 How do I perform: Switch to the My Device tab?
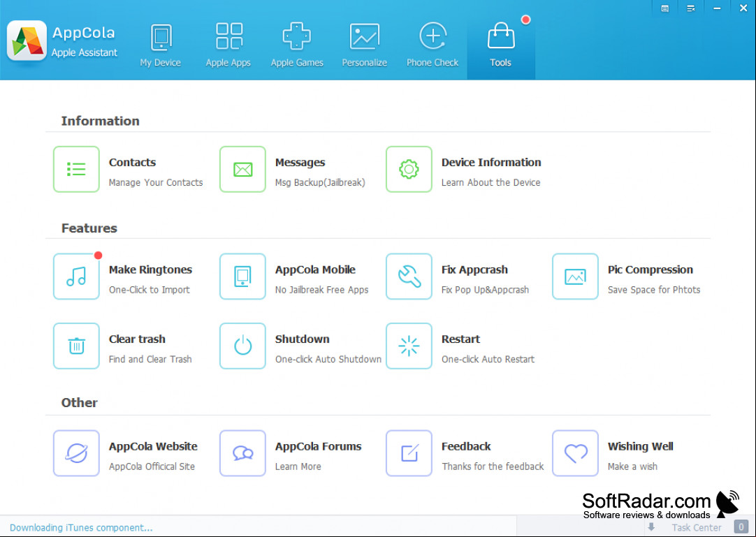161,45
